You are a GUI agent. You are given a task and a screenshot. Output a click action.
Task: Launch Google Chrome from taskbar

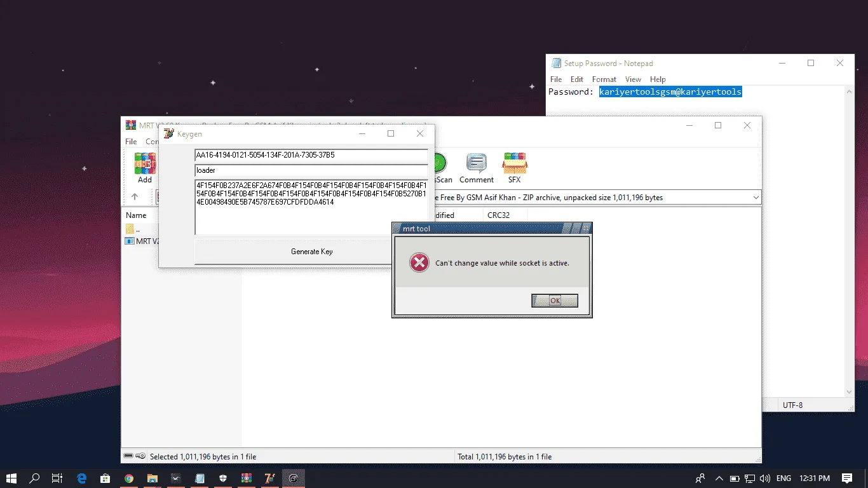[129, 478]
